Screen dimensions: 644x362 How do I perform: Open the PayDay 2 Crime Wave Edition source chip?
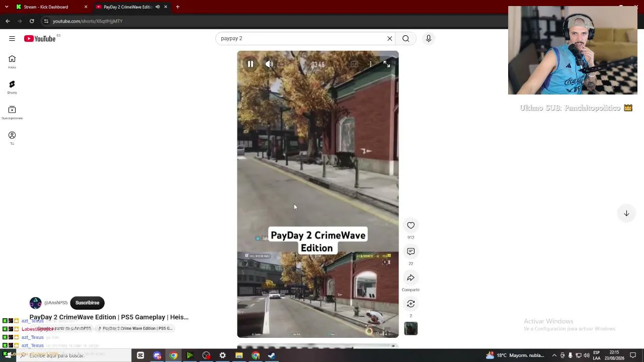[135, 328]
